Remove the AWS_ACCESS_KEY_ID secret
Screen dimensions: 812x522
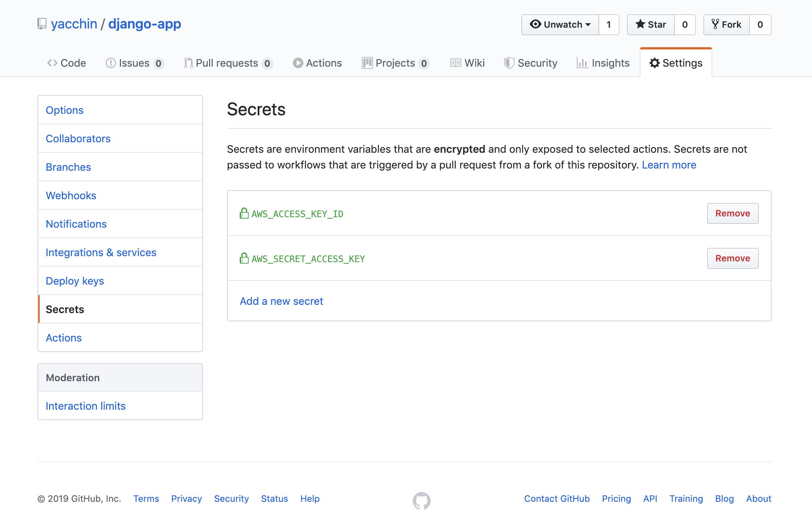[733, 213]
